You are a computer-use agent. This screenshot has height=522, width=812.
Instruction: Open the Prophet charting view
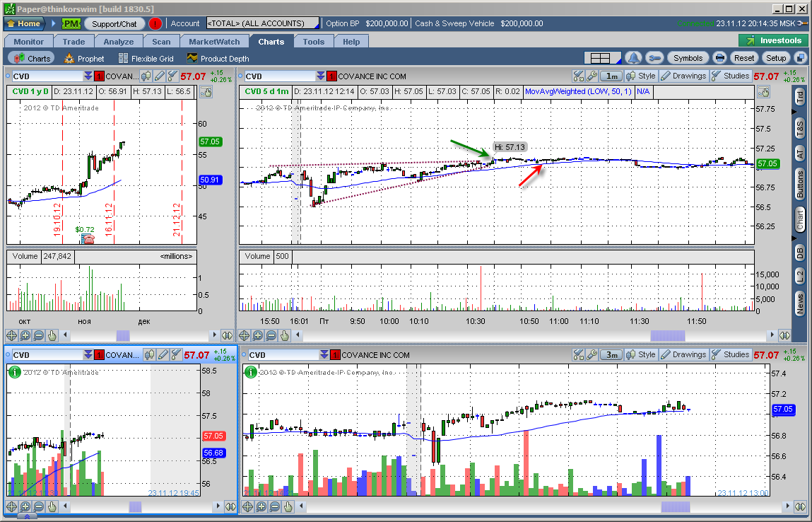84,59
